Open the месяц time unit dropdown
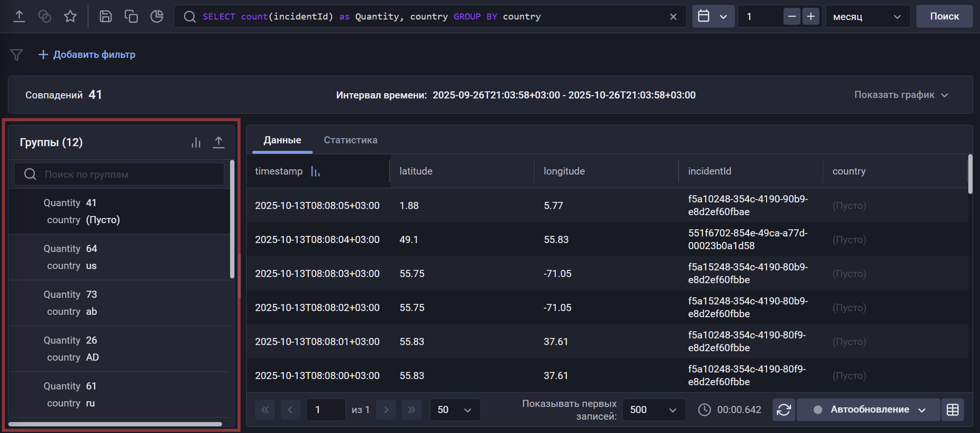 867,17
